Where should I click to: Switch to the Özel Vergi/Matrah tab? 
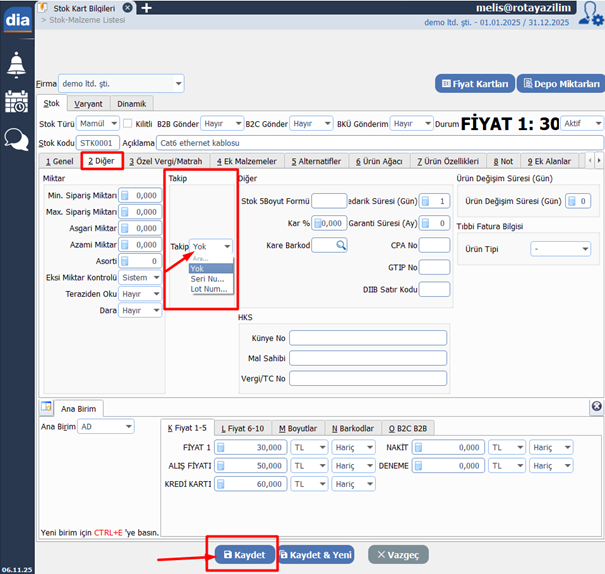coord(166,161)
